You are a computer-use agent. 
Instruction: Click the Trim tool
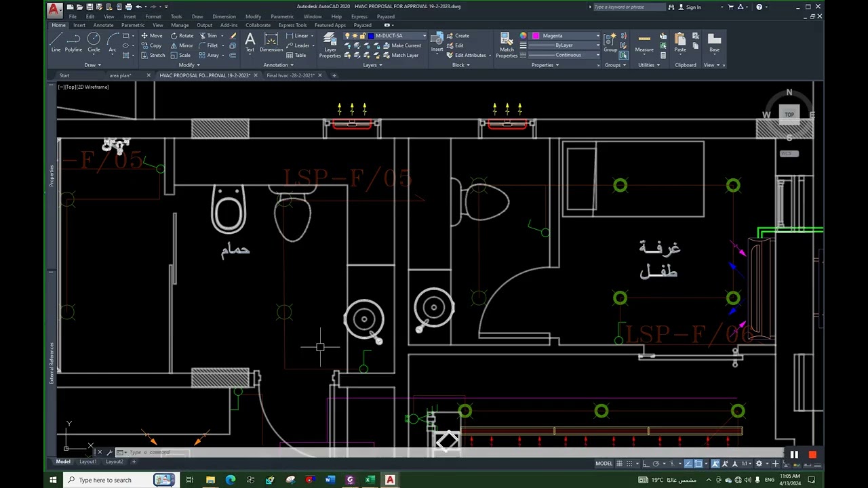pyautogui.click(x=208, y=35)
